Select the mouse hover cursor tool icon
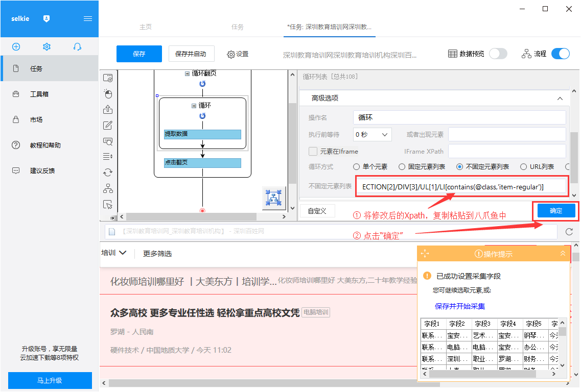Viewport: 581px width, 392px height. point(108,205)
